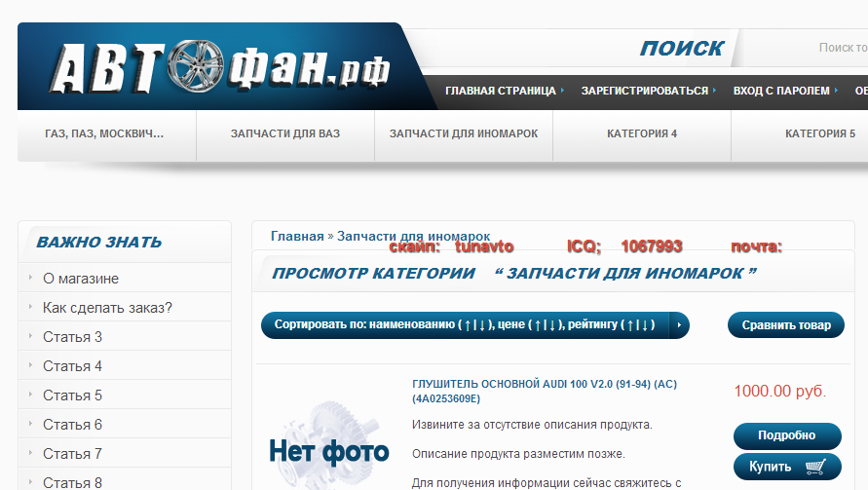This screenshot has width=868, height=490.
Task: Click into the search input field
Action: 838,48
